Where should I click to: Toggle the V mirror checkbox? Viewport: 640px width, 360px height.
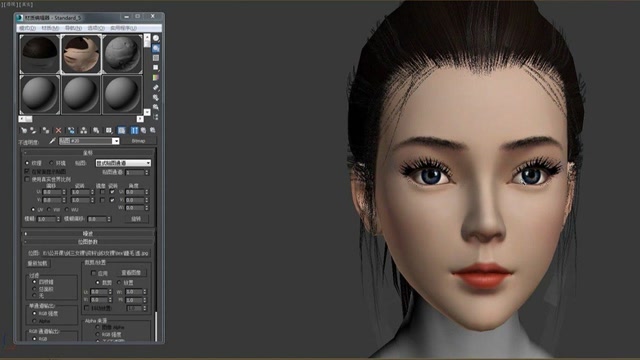(102, 200)
